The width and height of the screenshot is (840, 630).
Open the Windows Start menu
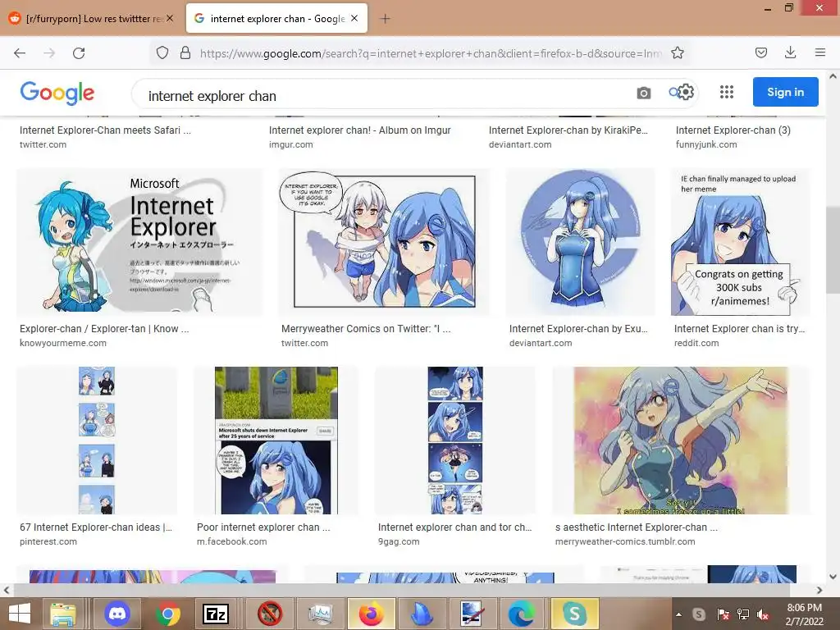point(20,614)
